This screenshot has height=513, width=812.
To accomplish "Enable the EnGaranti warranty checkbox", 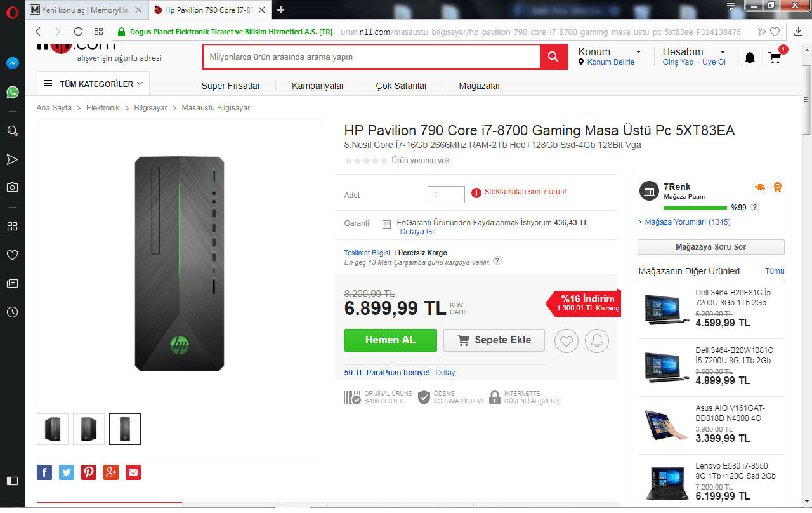I will click(387, 224).
